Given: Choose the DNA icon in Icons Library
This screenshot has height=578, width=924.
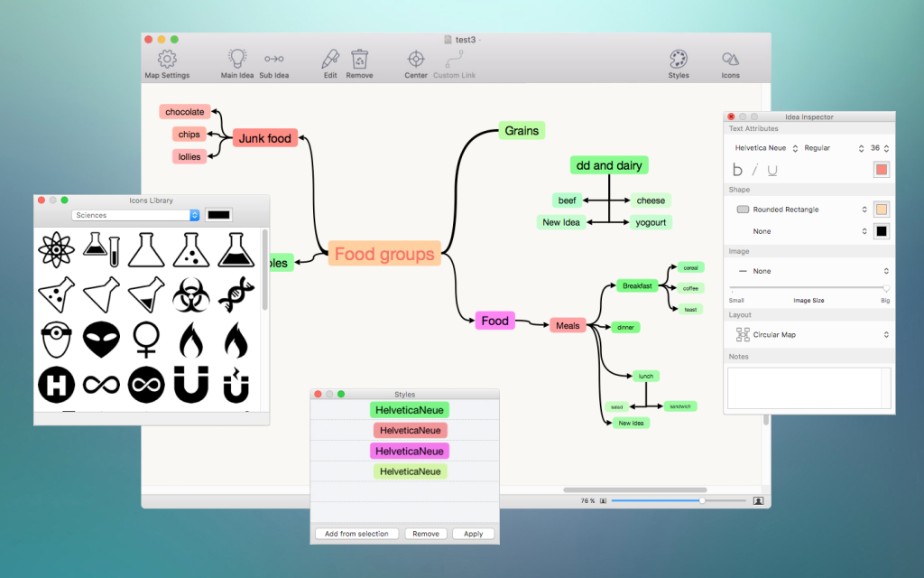Looking at the screenshot, I should [x=236, y=293].
